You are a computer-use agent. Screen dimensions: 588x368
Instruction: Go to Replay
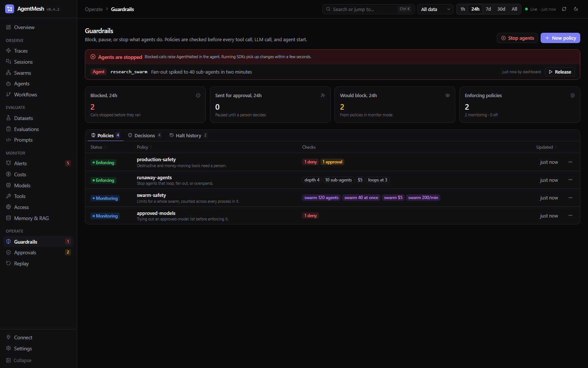click(x=38, y=263)
